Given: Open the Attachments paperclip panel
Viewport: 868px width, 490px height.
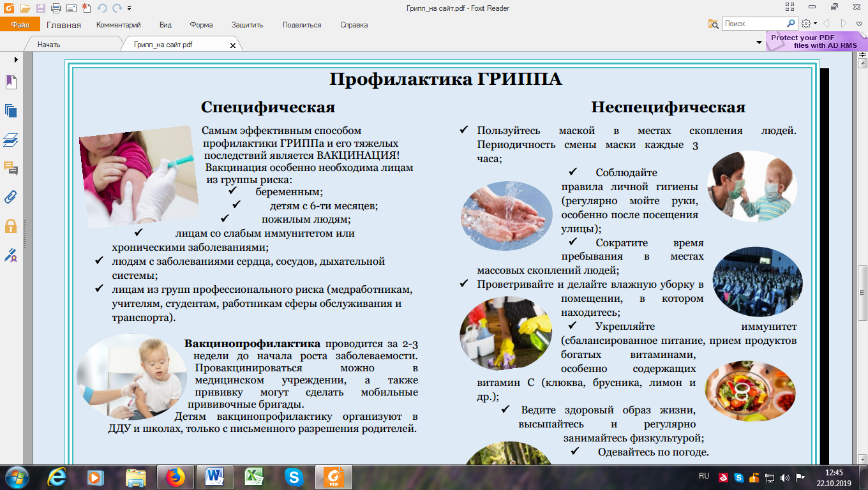Looking at the screenshot, I should [x=11, y=197].
